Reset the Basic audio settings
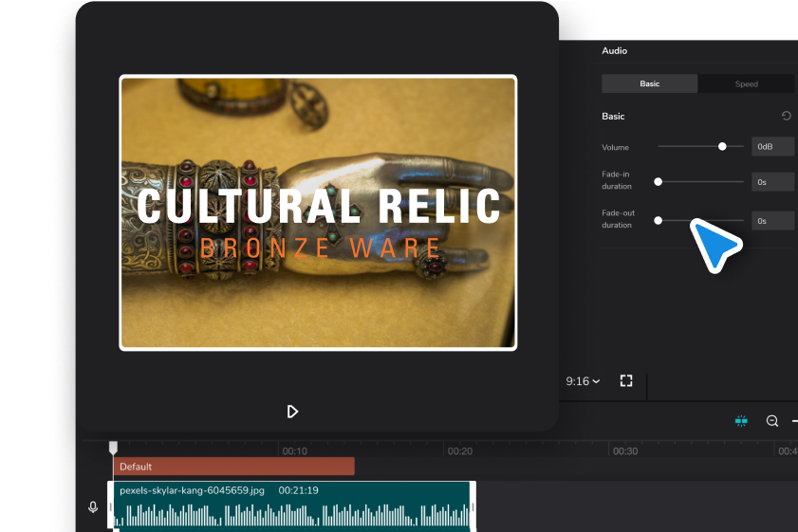This screenshot has height=532, width=798. pyautogui.click(x=786, y=116)
